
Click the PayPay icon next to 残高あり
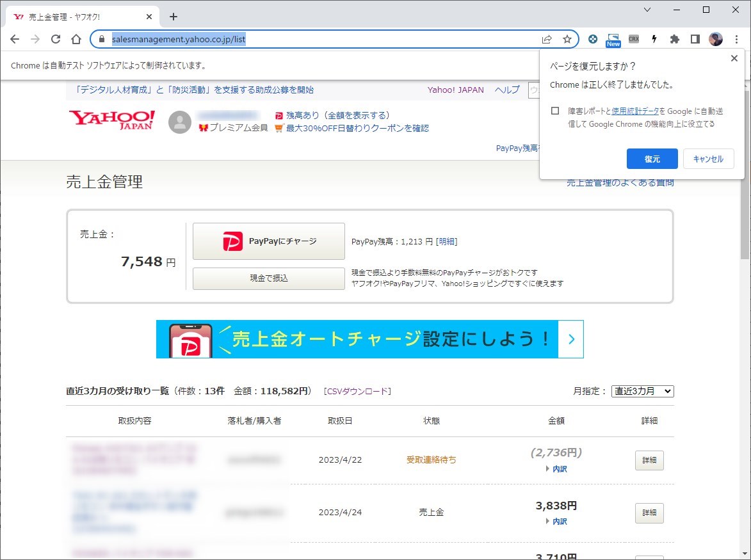click(x=279, y=116)
